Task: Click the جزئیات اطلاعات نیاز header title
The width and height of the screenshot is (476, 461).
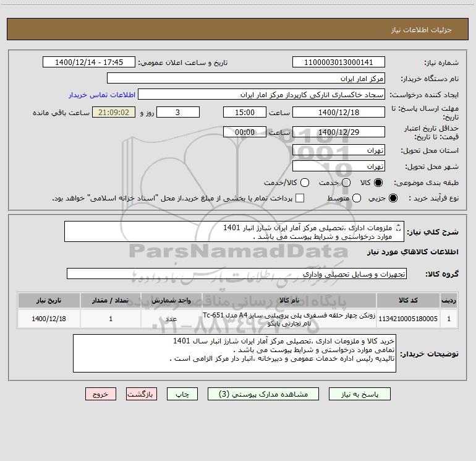Action: [x=421, y=30]
